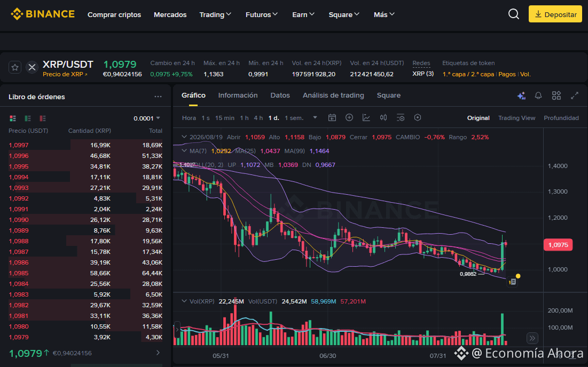
Task: Select the Profundidad depth chart
Action: point(561,118)
